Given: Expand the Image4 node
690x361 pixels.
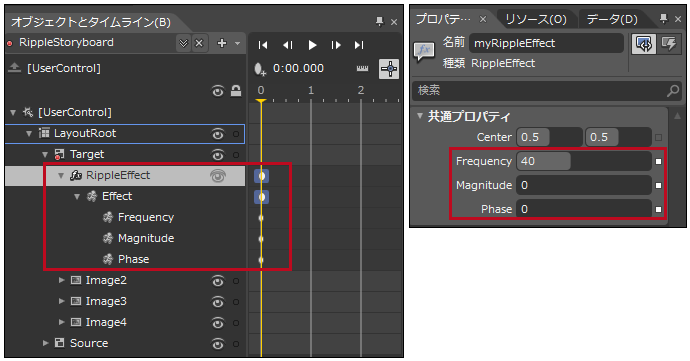Looking at the screenshot, I should coord(62,322).
